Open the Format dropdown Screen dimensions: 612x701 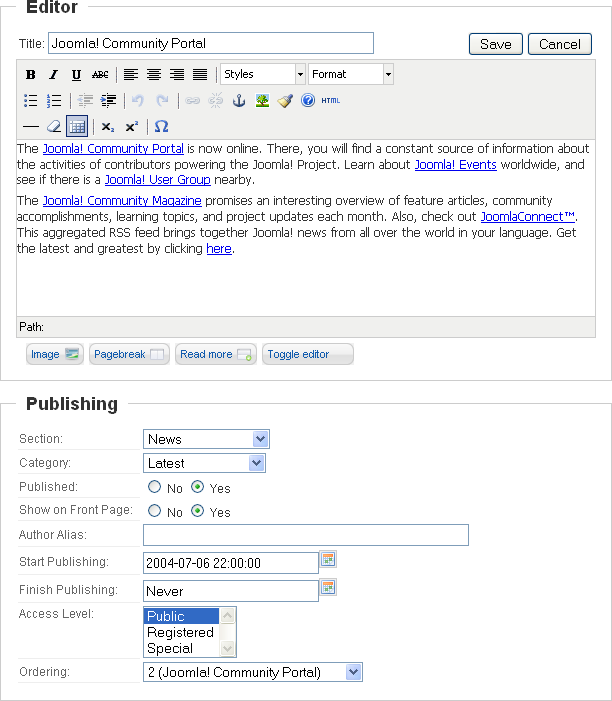coord(350,74)
